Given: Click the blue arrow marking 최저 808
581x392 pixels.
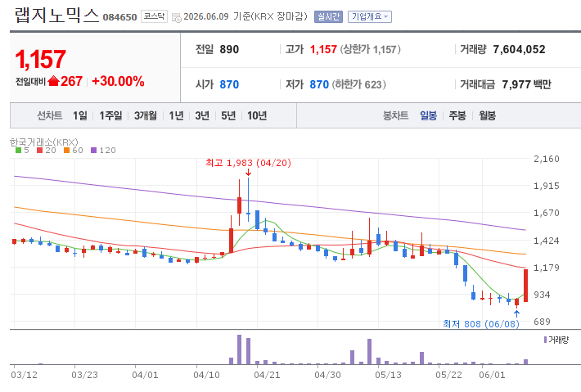Looking at the screenshot, I should pyautogui.click(x=516, y=313).
